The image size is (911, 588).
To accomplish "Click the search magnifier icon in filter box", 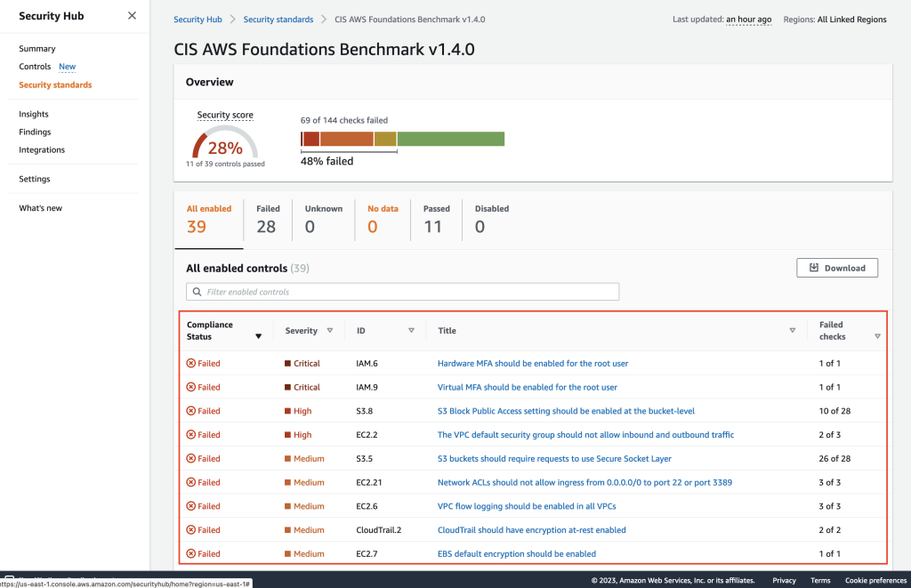I will click(x=197, y=292).
